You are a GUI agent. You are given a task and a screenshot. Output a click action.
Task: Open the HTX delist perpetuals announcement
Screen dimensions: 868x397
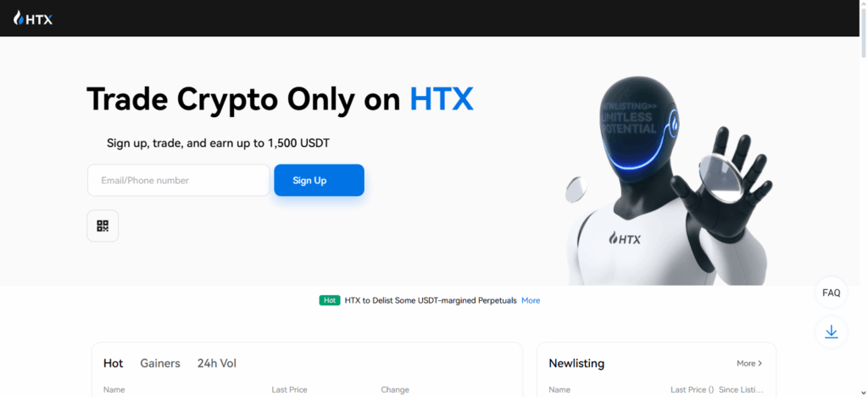(430, 300)
